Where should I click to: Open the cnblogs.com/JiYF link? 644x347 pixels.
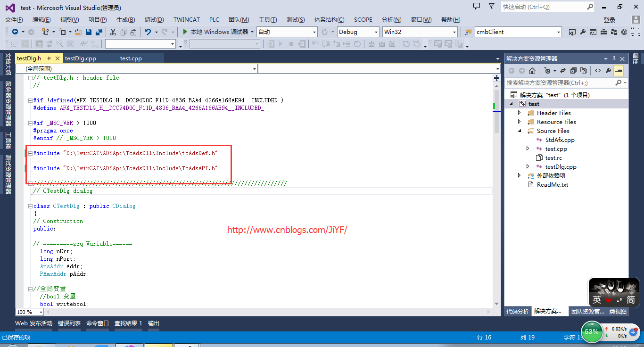point(287,230)
